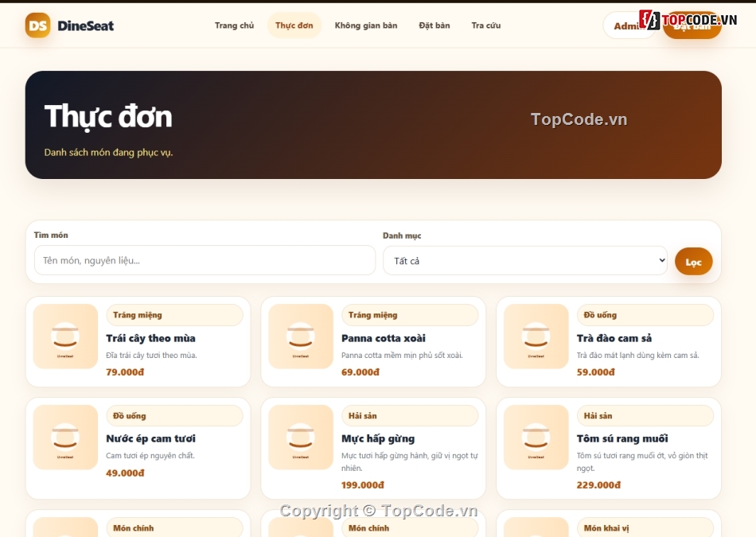
Task: Select the Trà đào cam sả title
Action: pos(614,338)
